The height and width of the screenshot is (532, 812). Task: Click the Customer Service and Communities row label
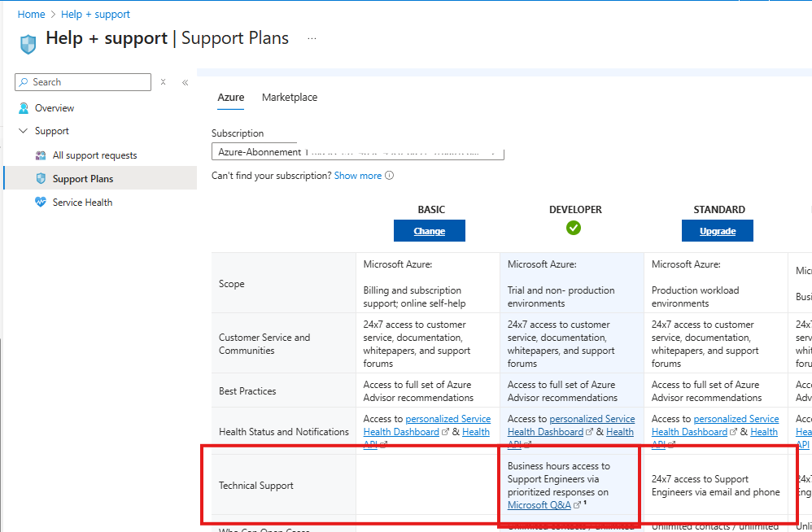coord(264,343)
